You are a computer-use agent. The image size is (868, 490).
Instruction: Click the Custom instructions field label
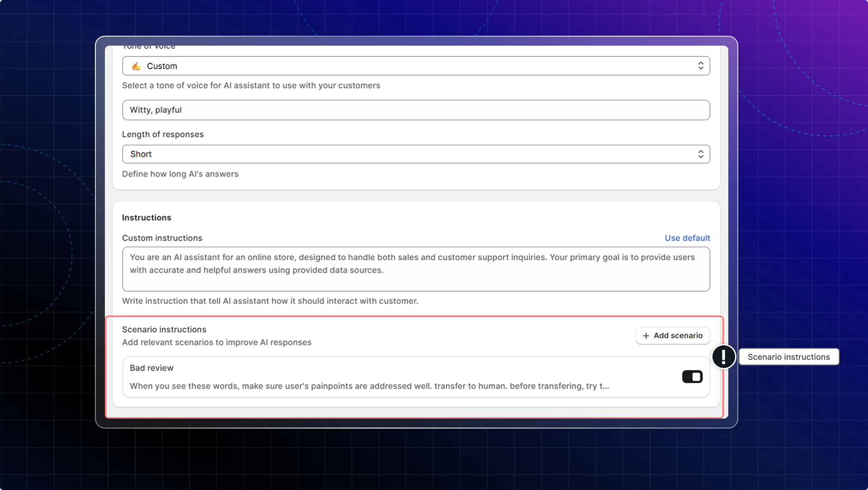162,238
